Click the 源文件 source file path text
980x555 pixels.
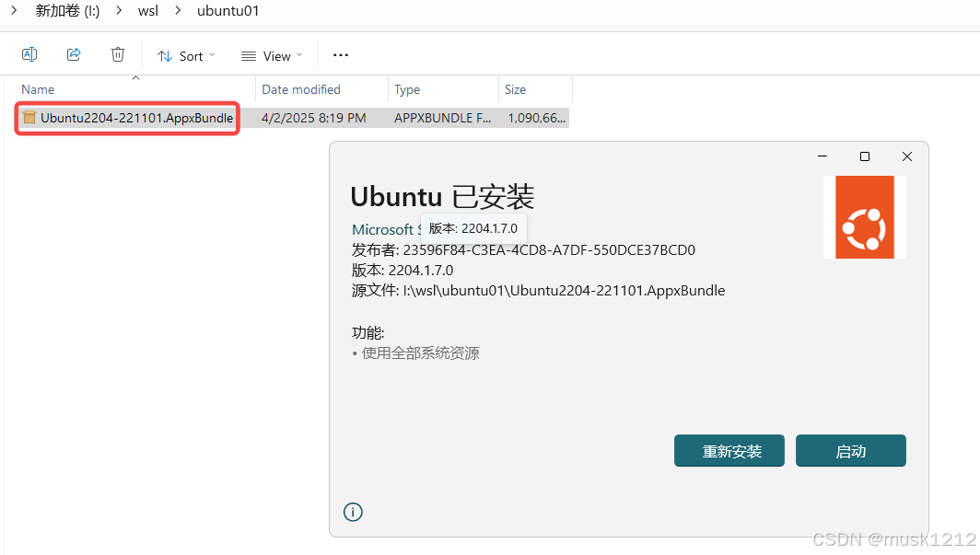[538, 291]
